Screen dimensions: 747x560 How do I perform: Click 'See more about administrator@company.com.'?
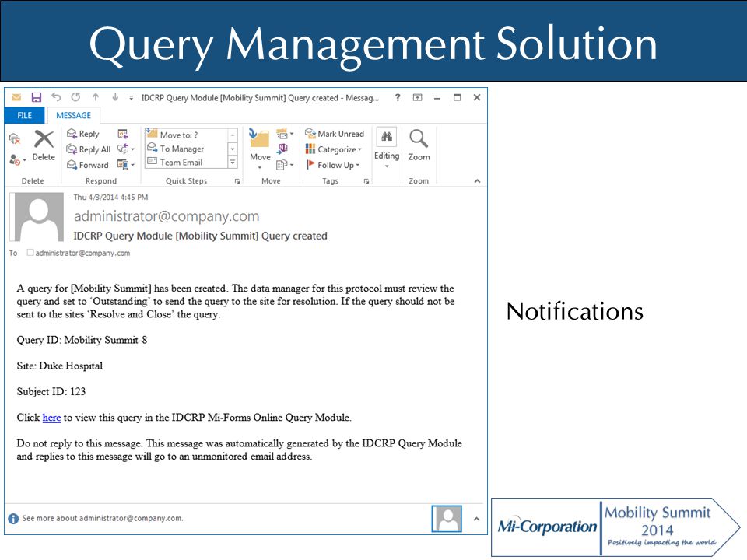[x=103, y=518]
